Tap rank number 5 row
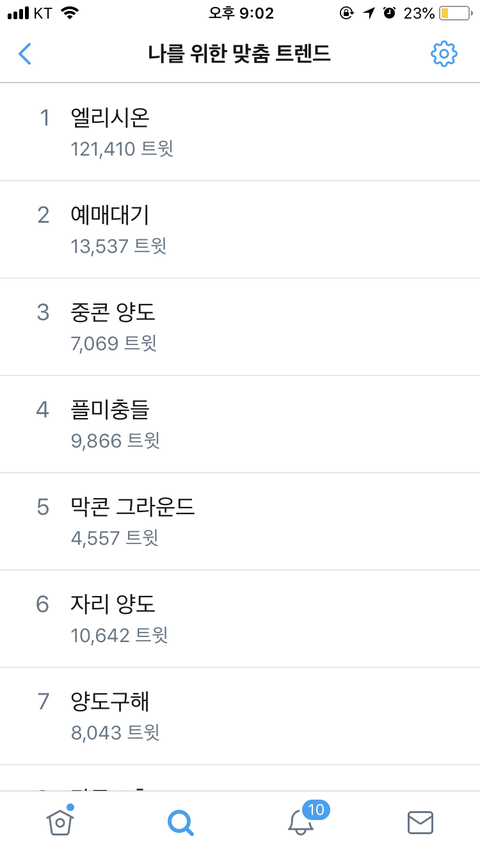 (240, 522)
